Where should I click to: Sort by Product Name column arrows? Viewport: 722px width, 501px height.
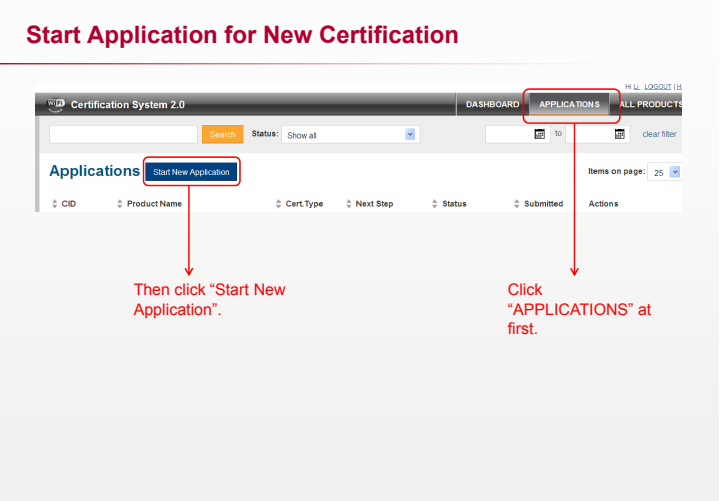click(120, 204)
